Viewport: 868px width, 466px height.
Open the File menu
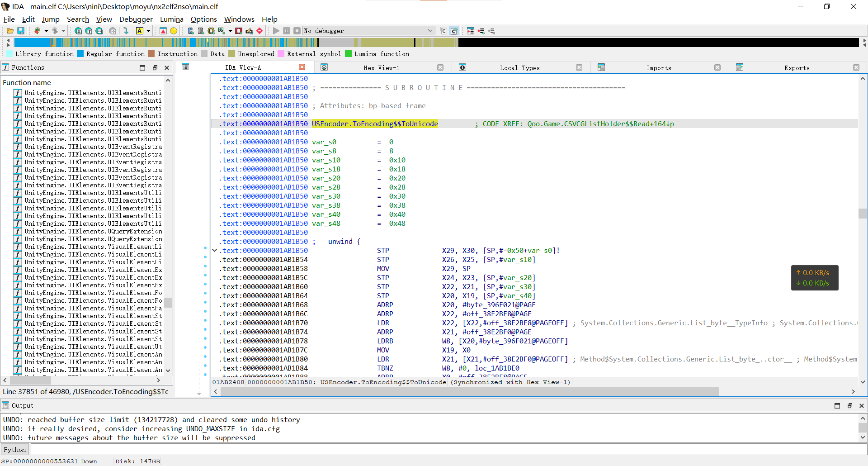[9, 19]
